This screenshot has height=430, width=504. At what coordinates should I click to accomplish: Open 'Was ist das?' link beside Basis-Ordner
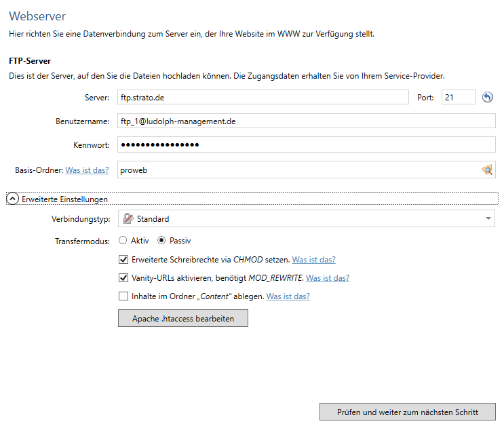[x=87, y=170]
